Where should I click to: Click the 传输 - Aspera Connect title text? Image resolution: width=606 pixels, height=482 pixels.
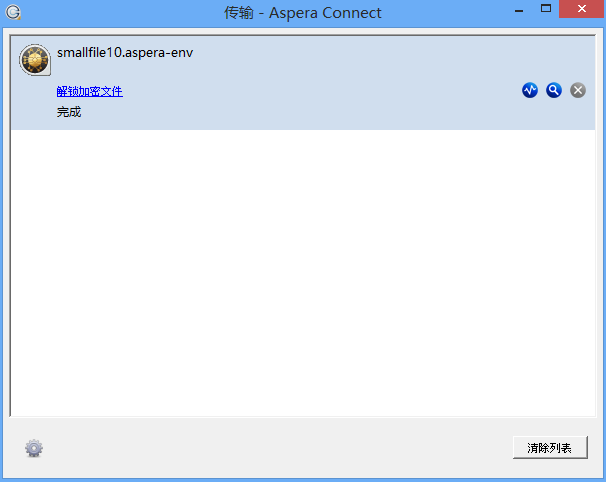pos(302,13)
